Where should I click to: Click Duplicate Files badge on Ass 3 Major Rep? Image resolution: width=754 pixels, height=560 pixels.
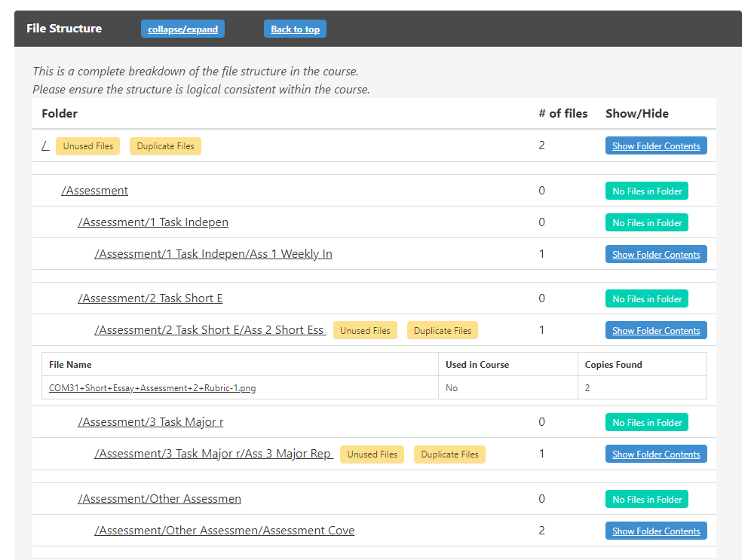[449, 454]
